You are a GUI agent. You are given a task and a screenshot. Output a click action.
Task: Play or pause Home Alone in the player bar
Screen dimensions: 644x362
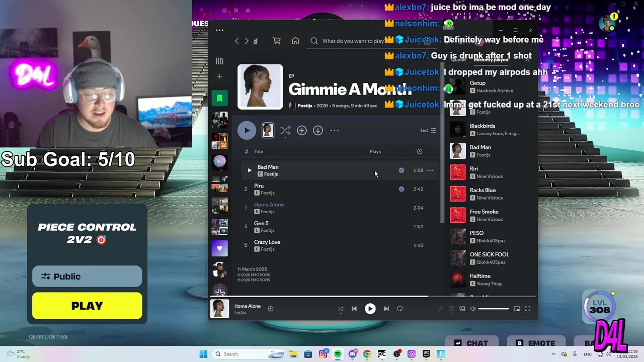[370, 309]
